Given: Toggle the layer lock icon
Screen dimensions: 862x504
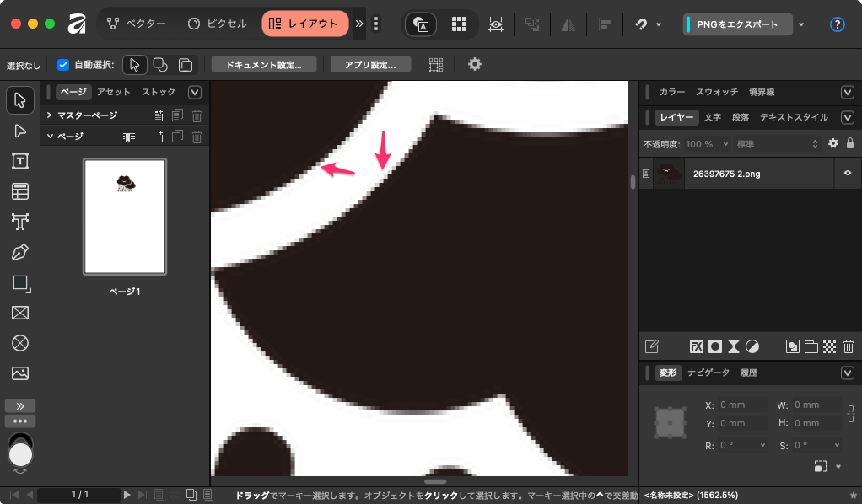Looking at the screenshot, I should click(x=850, y=144).
